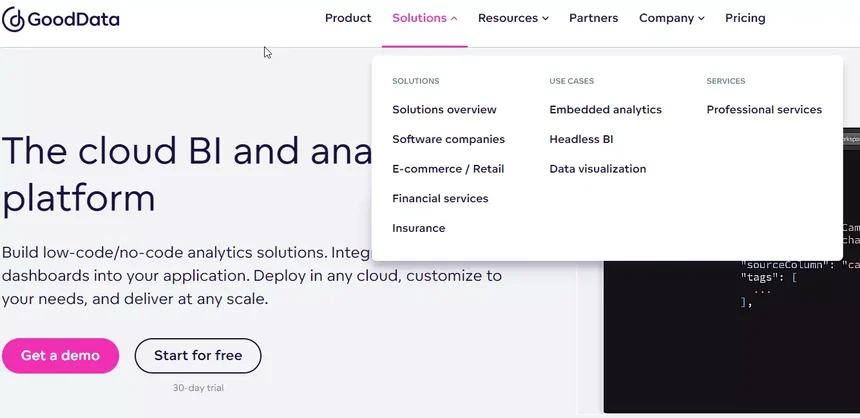Open the Partners page
Screen dimensions: 860x418
click(x=593, y=18)
